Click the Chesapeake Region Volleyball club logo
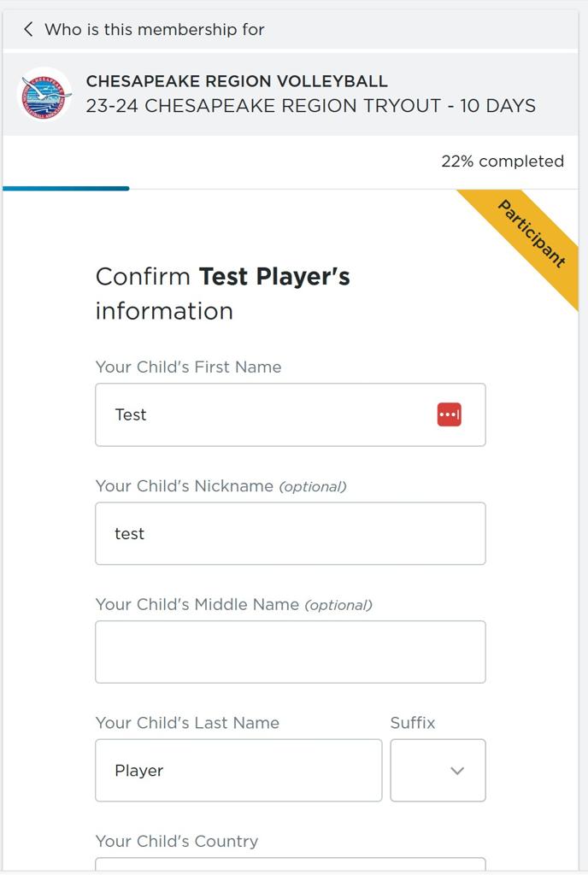This screenshot has height=875, width=588. pos(44,92)
